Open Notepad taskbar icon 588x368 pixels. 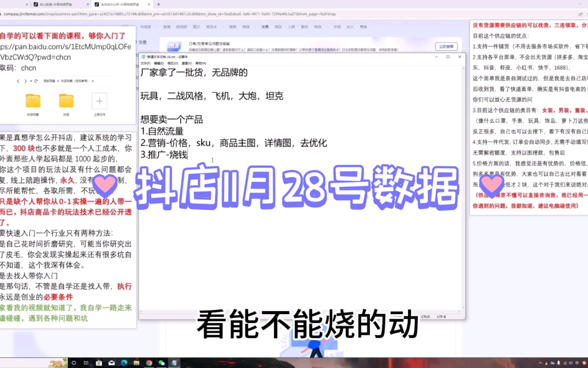point(174,363)
